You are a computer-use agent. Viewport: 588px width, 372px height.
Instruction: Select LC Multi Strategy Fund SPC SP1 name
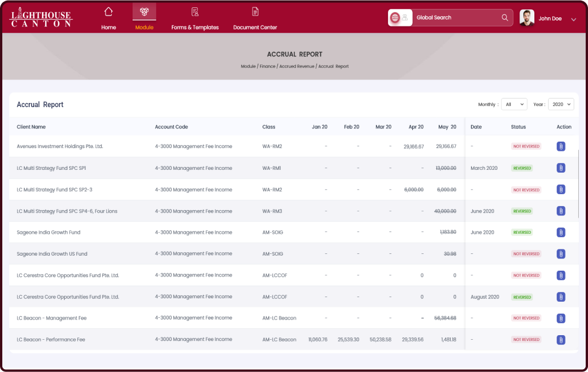point(51,168)
